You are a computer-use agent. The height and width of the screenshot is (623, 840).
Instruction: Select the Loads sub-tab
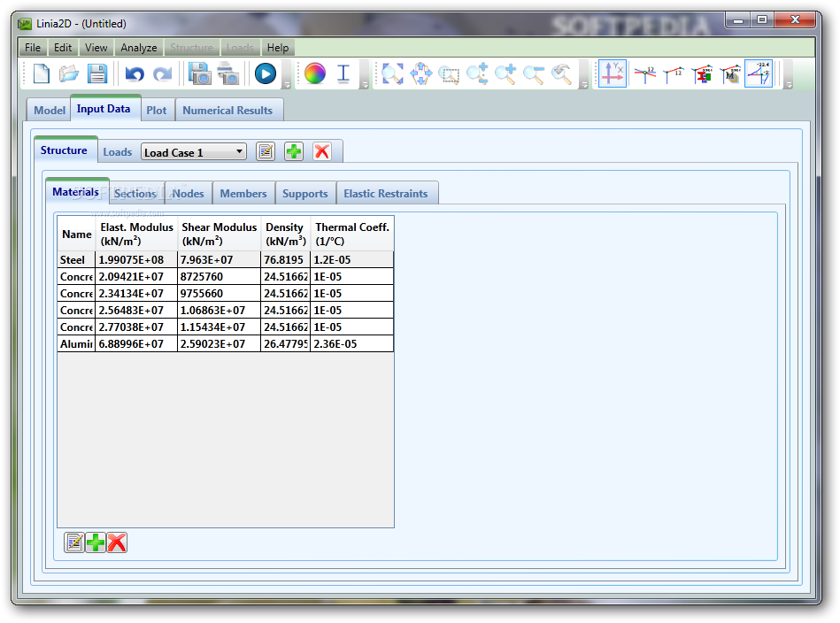coord(118,152)
